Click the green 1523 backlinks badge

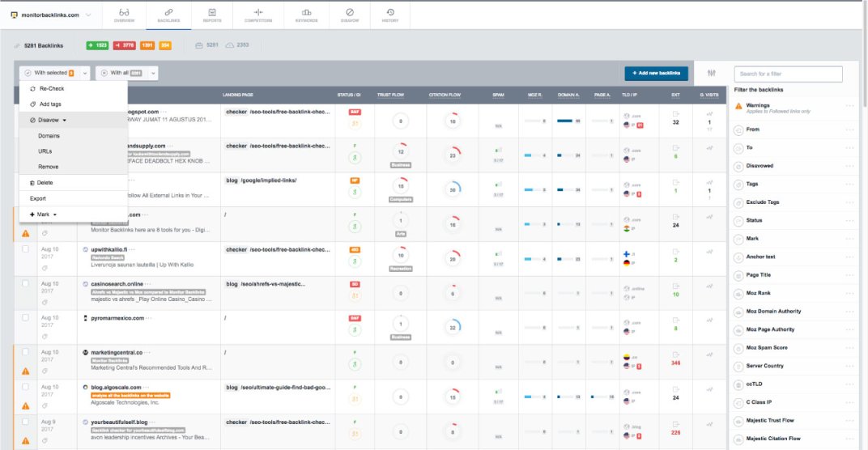click(x=97, y=45)
